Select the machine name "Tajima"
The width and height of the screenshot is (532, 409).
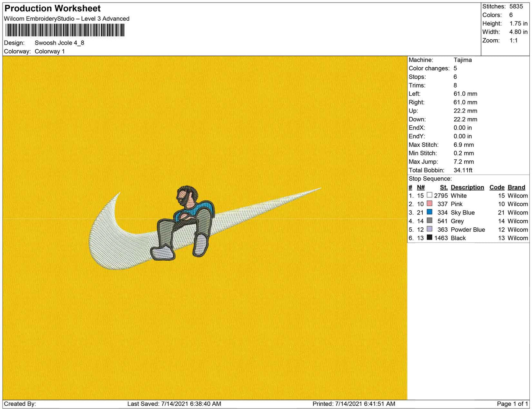462,60
